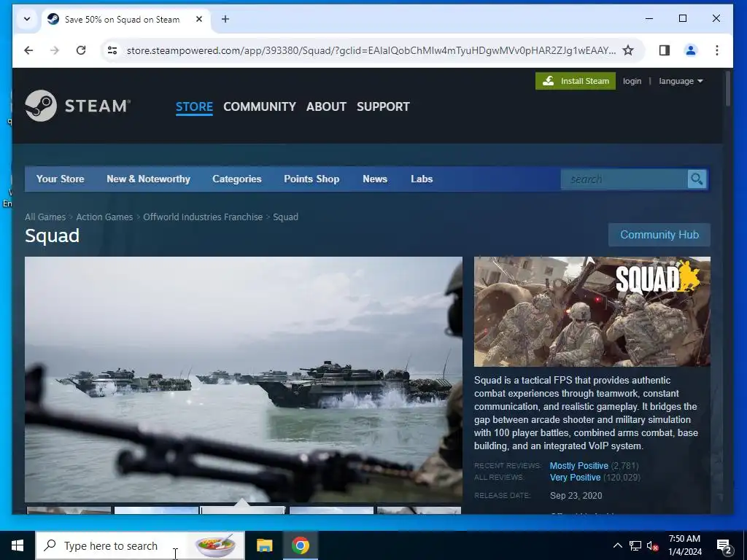The width and height of the screenshot is (747, 560).
Task: Open Chrome three-dot menu
Action: tap(717, 50)
